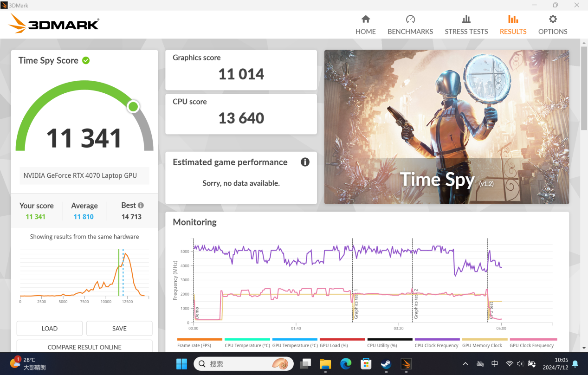Click the Graphics score value 11 014
This screenshot has height=375, width=588.
[241, 74]
